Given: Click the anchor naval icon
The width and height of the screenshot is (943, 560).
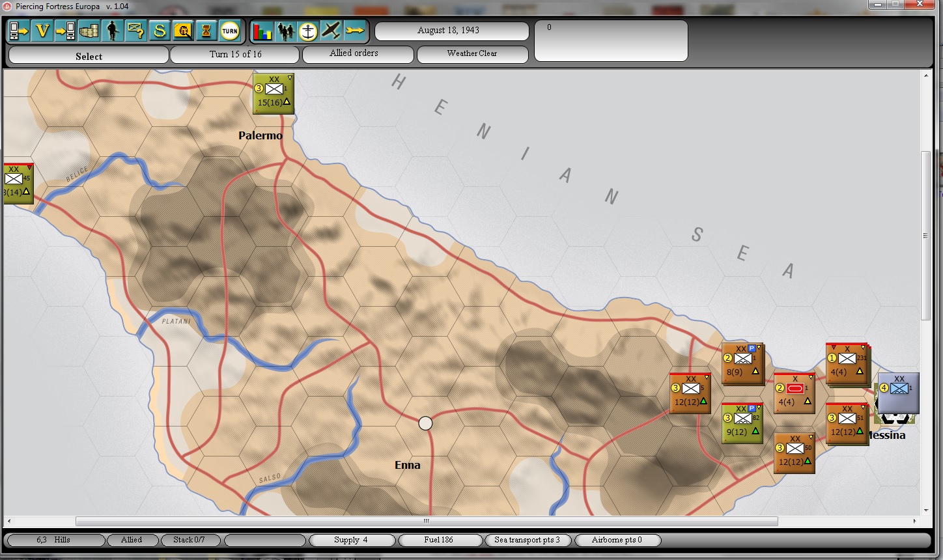Looking at the screenshot, I should pyautogui.click(x=308, y=31).
